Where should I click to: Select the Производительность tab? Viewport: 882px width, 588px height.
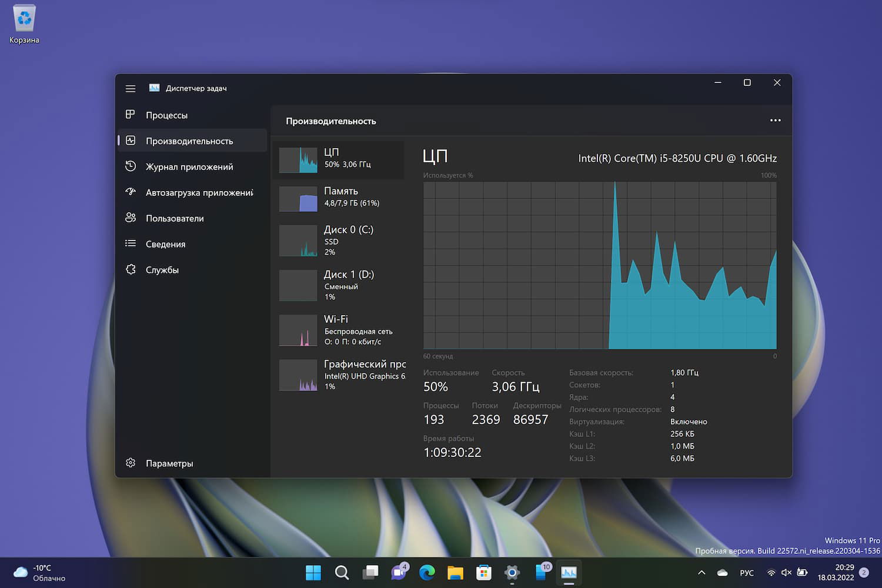192,141
